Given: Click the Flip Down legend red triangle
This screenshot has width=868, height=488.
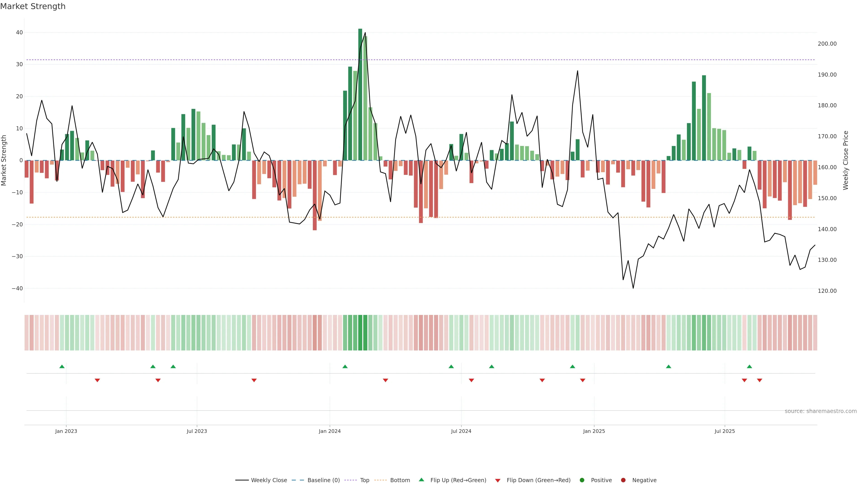Looking at the screenshot, I should tap(498, 480).
